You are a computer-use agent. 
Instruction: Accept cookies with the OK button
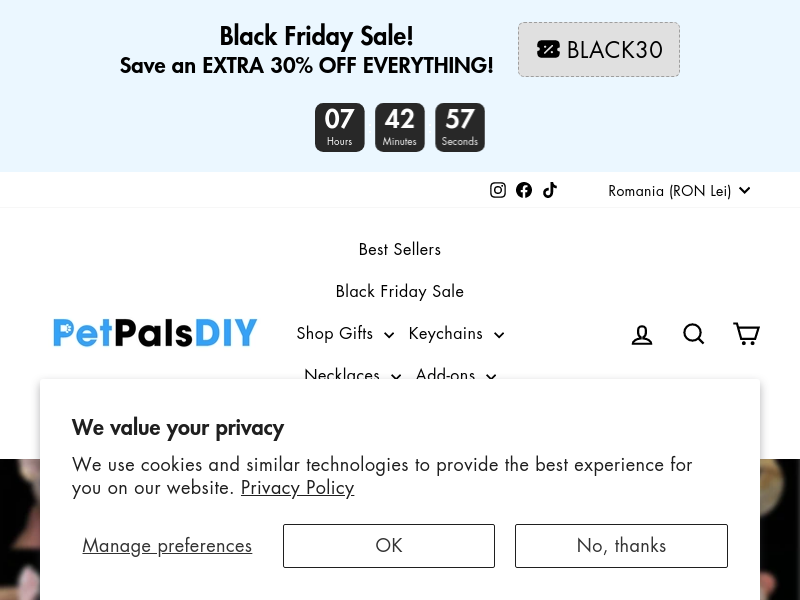pos(389,545)
